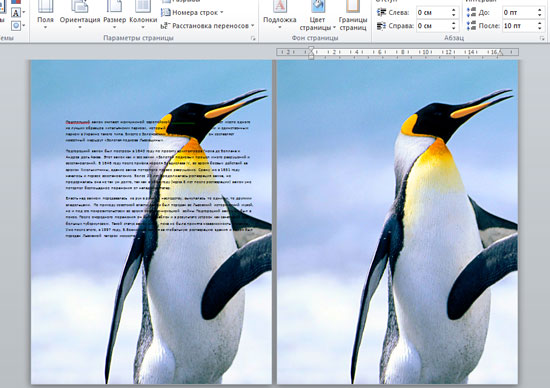Click the theme fonts A icon

click(16, 13)
